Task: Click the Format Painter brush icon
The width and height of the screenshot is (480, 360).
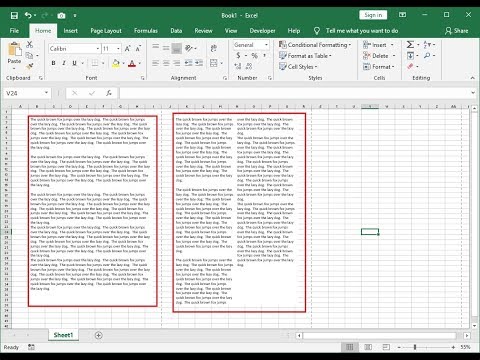Action: [30, 66]
